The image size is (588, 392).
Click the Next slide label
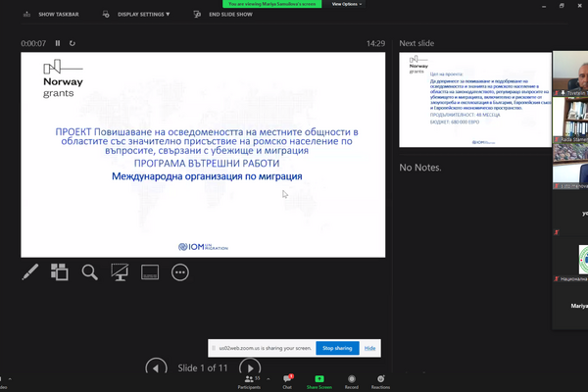tap(416, 43)
